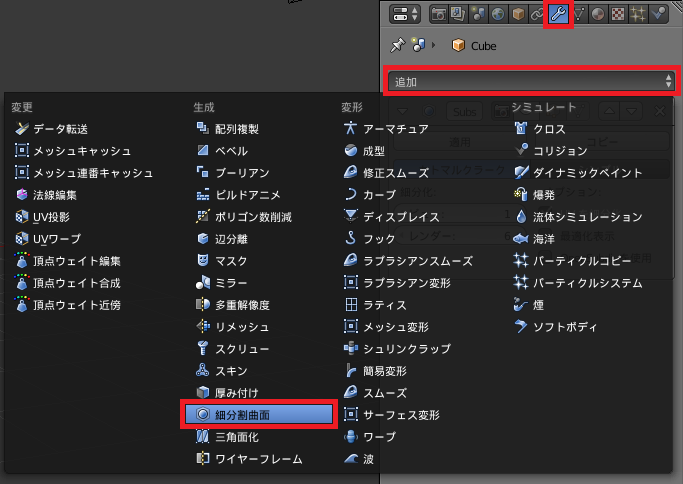Screen dimensions: 683x484
Task: Add ダイナミックペイント modifier
Action: coord(578,173)
